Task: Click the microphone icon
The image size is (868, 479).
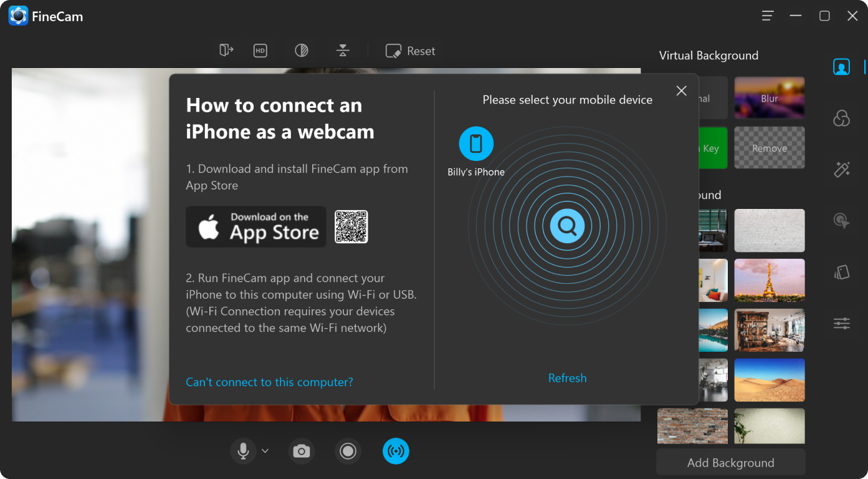Action: tap(243, 451)
